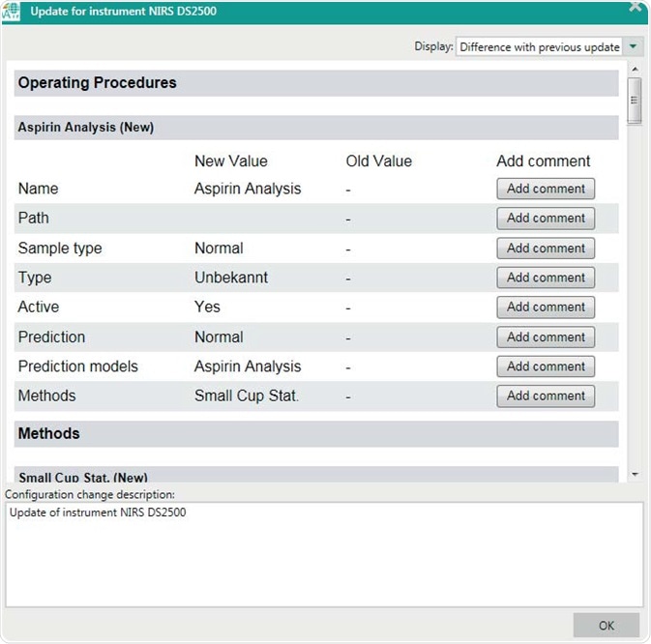Add comment for the Methods row
The width and height of the screenshot is (651, 644).
[x=546, y=395]
